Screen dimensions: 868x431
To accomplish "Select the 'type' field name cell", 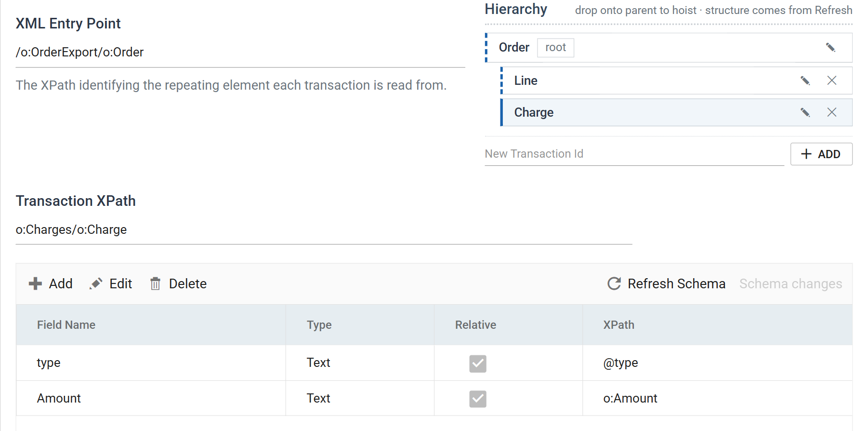I will [x=151, y=363].
